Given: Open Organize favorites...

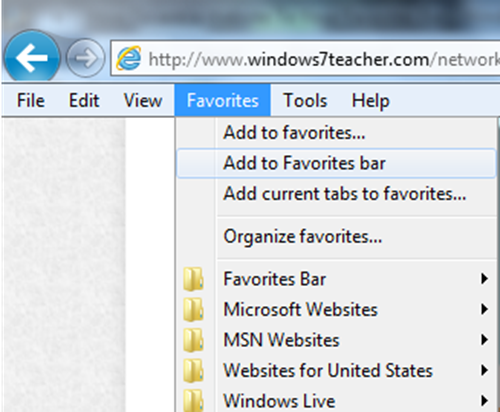Looking at the screenshot, I should coord(336,237).
